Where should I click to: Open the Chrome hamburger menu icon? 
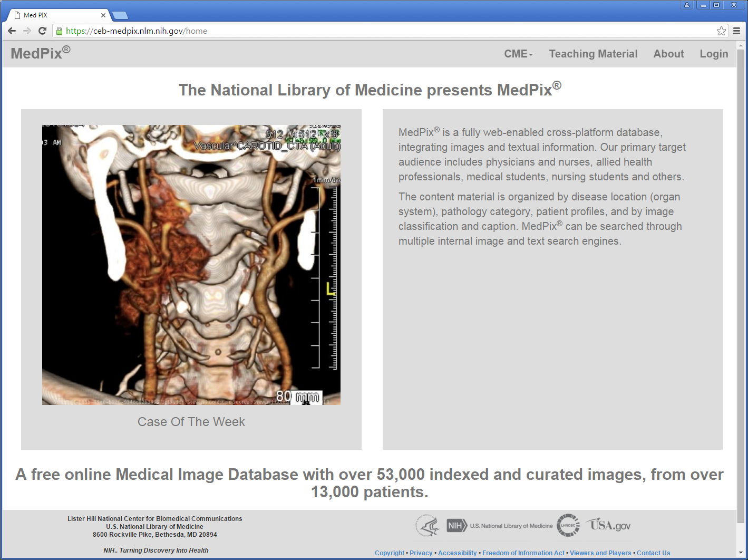tap(737, 31)
